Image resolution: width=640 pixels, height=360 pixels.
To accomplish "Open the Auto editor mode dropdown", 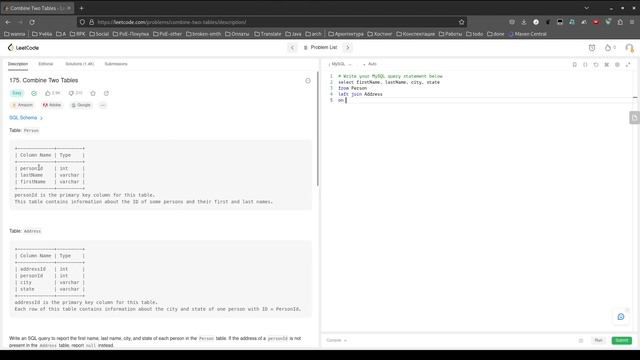I will 371,64.
